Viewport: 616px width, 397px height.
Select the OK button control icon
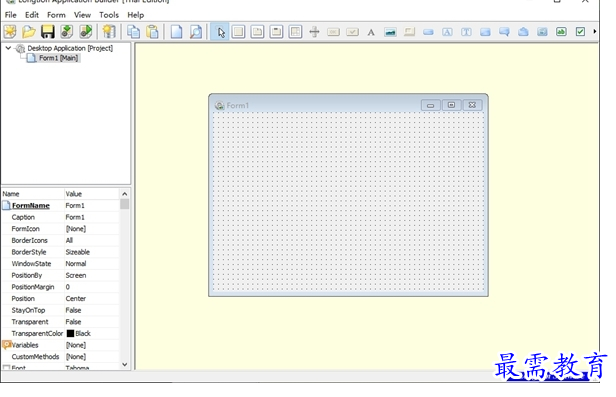(x=333, y=32)
